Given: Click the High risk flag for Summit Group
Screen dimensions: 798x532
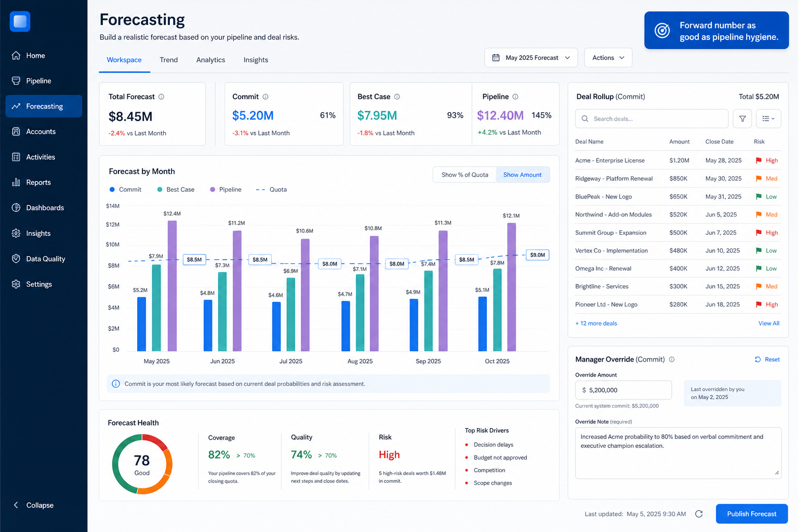Looking at the screenshot, I should [759, 233].
